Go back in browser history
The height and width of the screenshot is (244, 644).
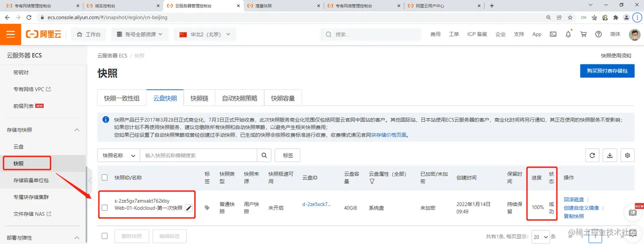(7, 17)
